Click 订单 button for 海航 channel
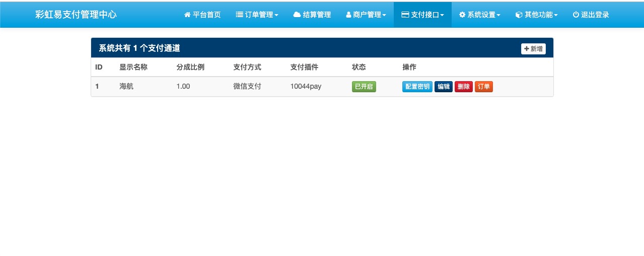The image size is (644, 256). pyautogui.click(x=484, y=87)
